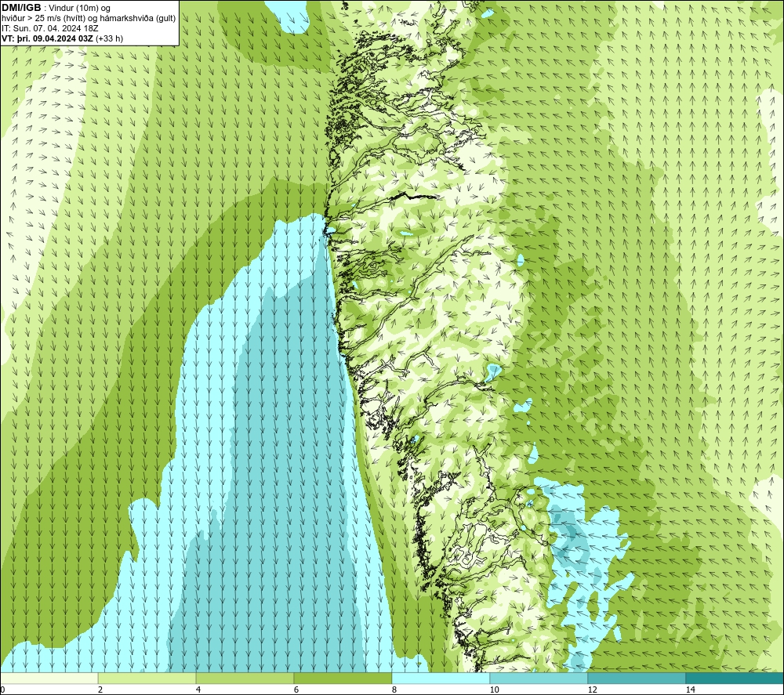Click the 'VT: þri. 09.04.2024 03Z' line

(47, 38)
